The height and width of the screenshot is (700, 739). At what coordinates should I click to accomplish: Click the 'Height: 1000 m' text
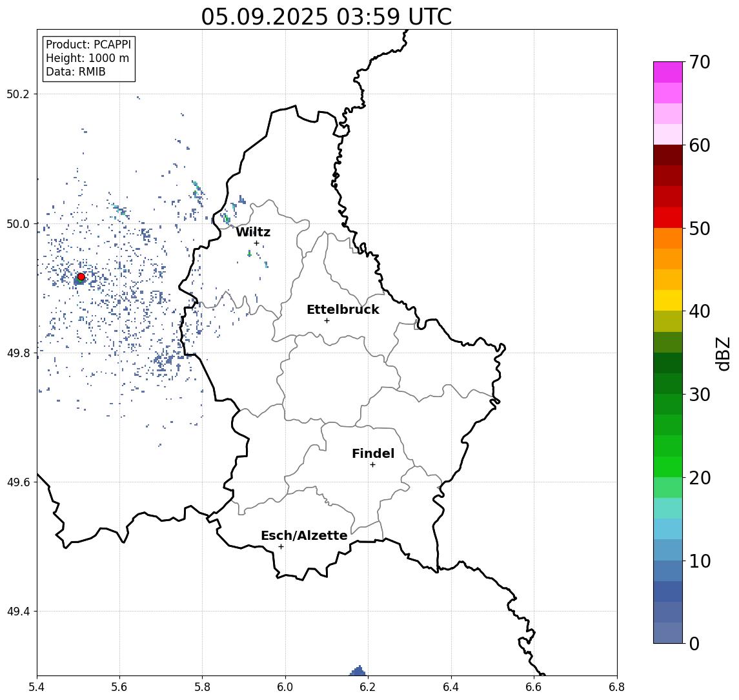pos(87,58)
